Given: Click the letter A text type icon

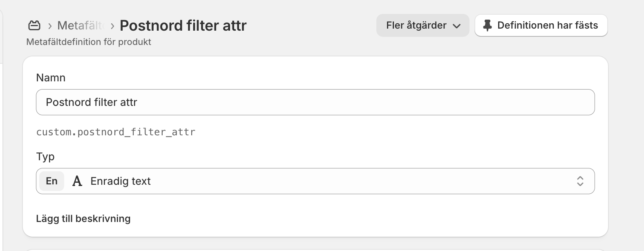Looking at the screenshot, I should coord(77,181).
